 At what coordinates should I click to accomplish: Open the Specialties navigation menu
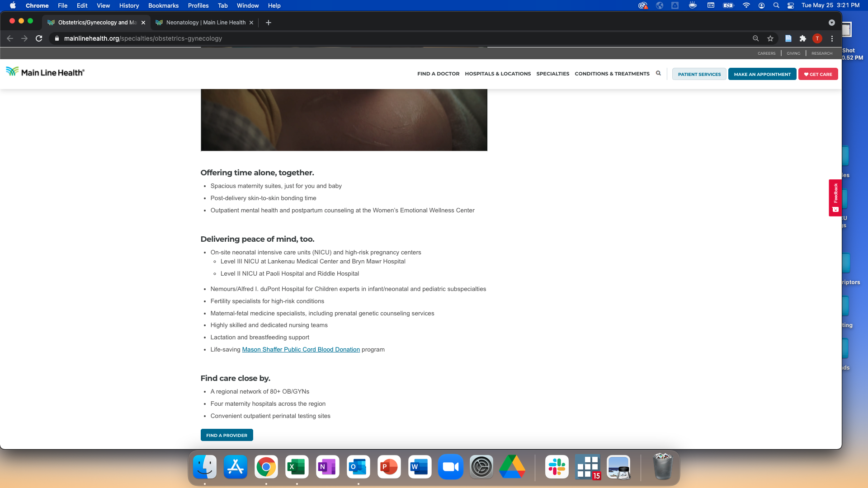552,74
